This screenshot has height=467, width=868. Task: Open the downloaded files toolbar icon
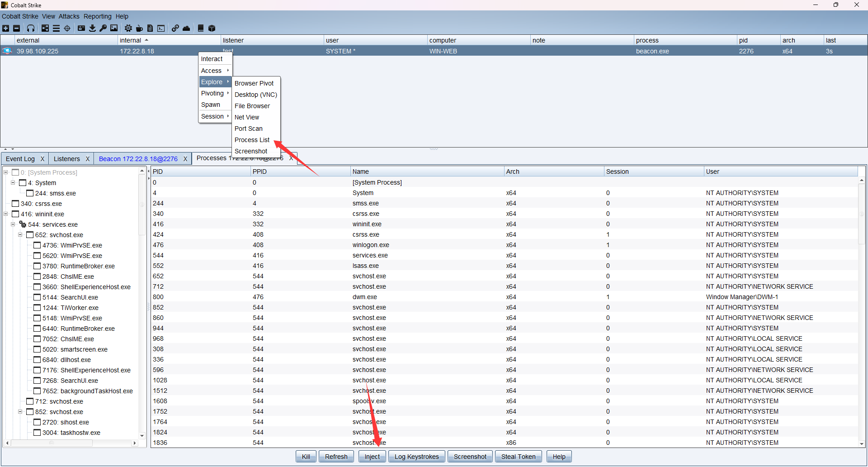pyautogui.click(x=92, y=28)
